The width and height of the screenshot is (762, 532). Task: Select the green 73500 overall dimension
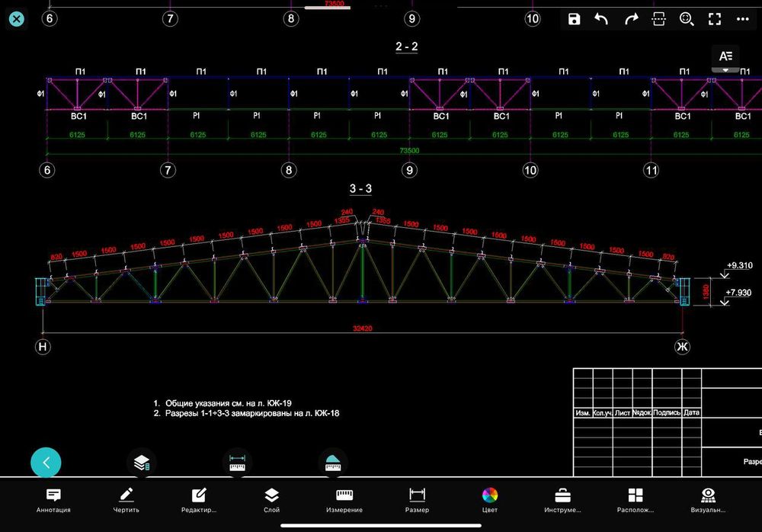[409, 150]
